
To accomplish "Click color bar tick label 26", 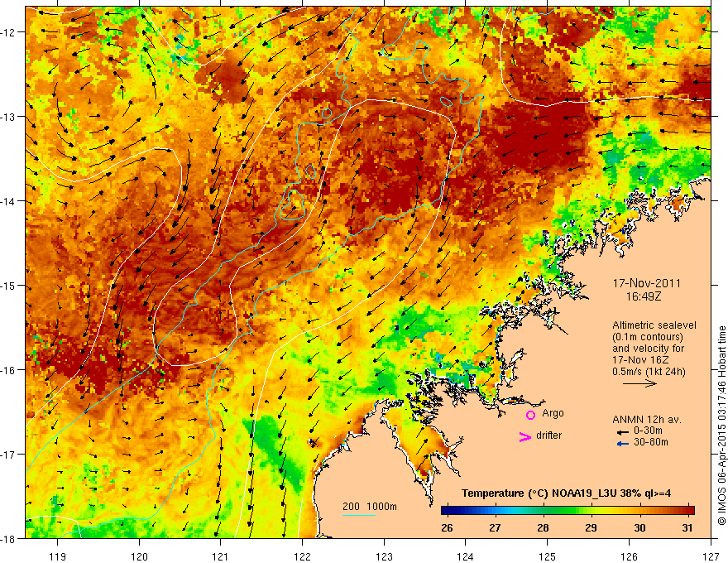I will (x=447, y=528).
